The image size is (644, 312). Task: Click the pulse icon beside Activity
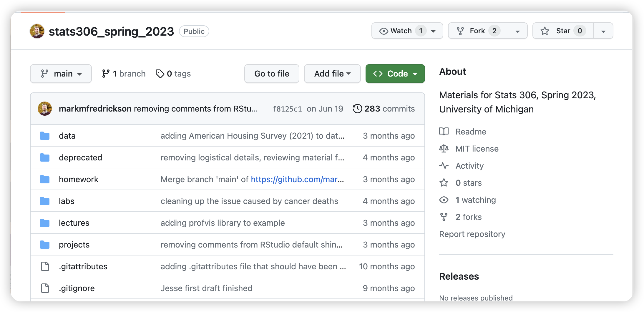pyautogui.click(x=444, y=165)
